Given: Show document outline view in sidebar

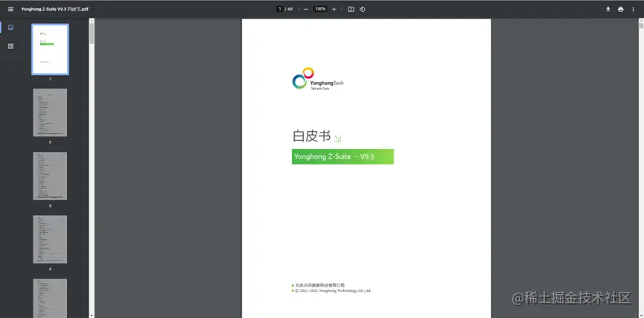Looking at the screenshot, I should click(x=10, y=46).
